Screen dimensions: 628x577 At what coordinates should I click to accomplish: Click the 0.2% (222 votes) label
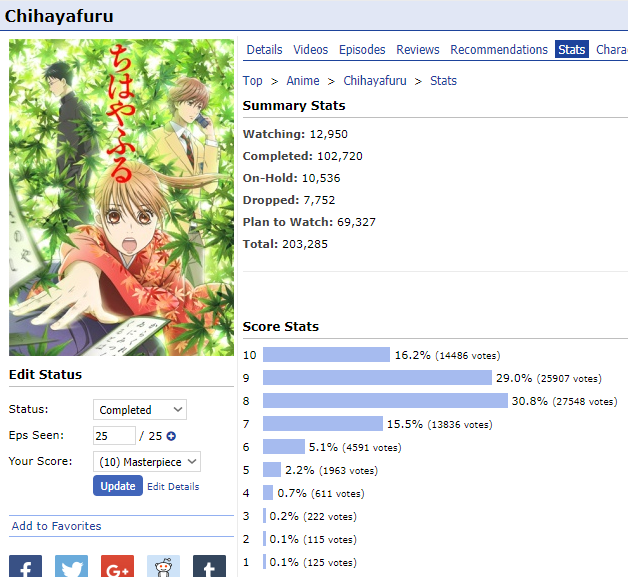click(x=313, y=517)
